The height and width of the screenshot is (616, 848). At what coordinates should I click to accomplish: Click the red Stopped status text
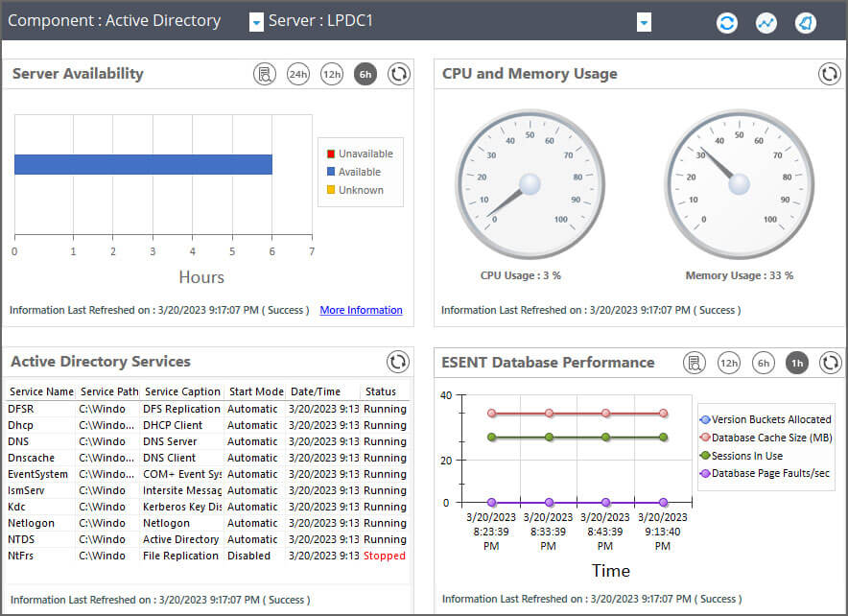click(x=385, y=556)
